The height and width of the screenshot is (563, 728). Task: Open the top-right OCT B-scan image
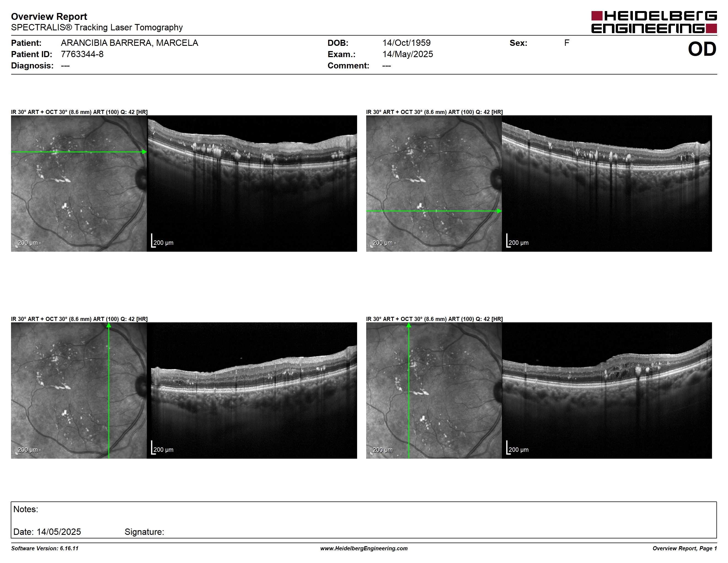coord(607,184)
